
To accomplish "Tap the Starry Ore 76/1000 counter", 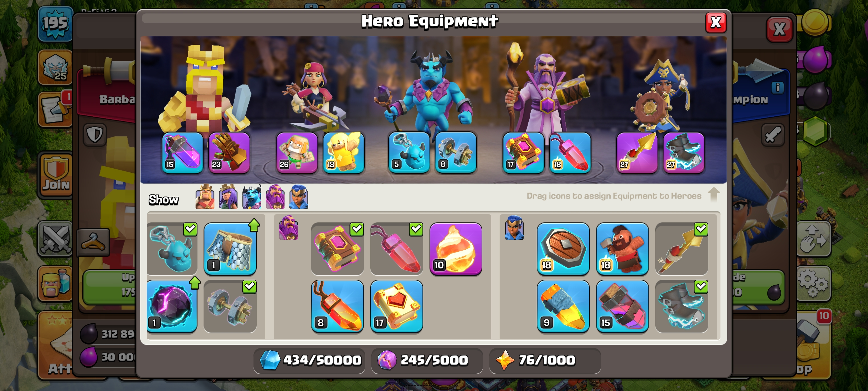I will [x=544, y=360].
